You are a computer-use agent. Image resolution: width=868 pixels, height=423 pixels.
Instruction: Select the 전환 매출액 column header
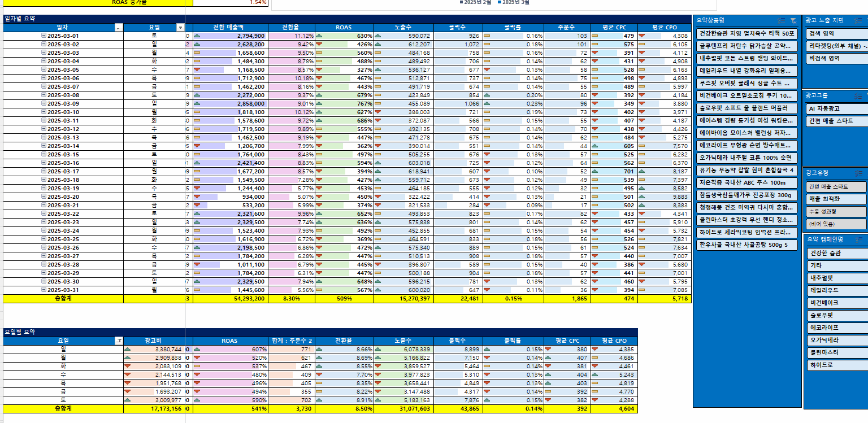point(229,27)
